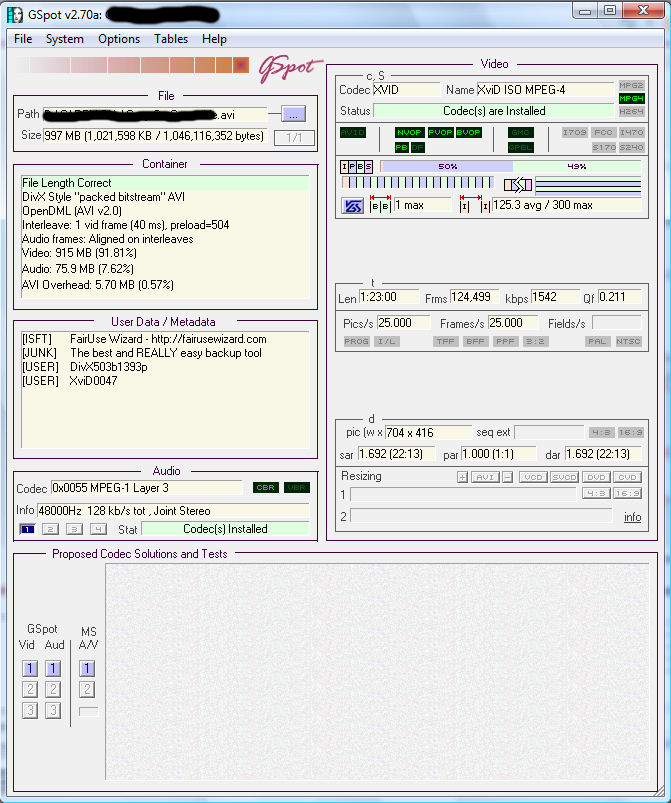Click the VSS frame analysis button icon
671x803 pixels.
click(x=352, y=206)
